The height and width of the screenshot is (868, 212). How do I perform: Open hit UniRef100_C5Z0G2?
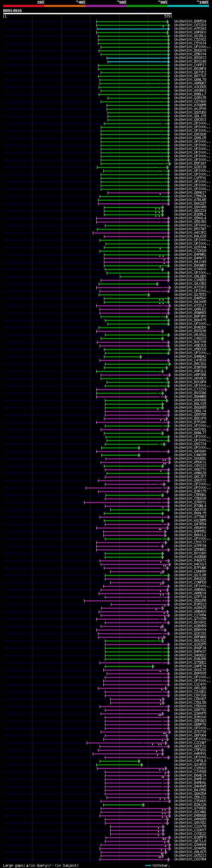[x=190, y=40]
